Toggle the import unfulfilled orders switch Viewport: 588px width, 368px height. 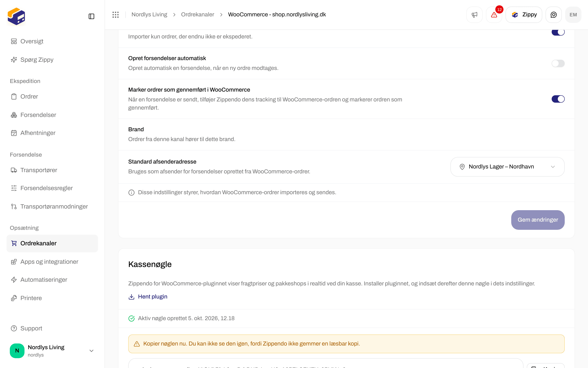click(558, 32)
